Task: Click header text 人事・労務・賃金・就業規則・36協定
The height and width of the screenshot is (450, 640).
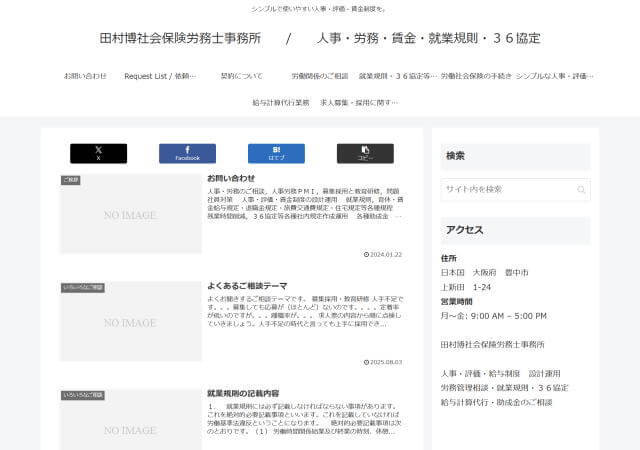Action: (x=429, y=38)
